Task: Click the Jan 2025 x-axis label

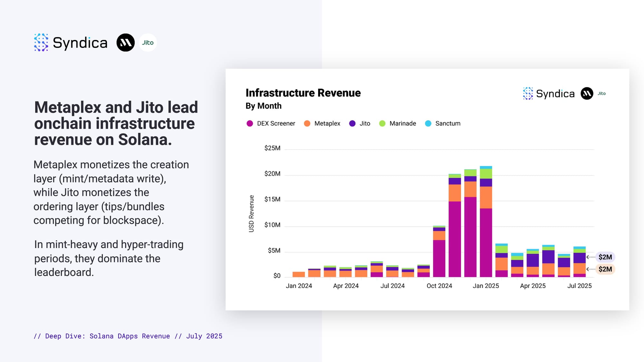Action: point(486,286)
